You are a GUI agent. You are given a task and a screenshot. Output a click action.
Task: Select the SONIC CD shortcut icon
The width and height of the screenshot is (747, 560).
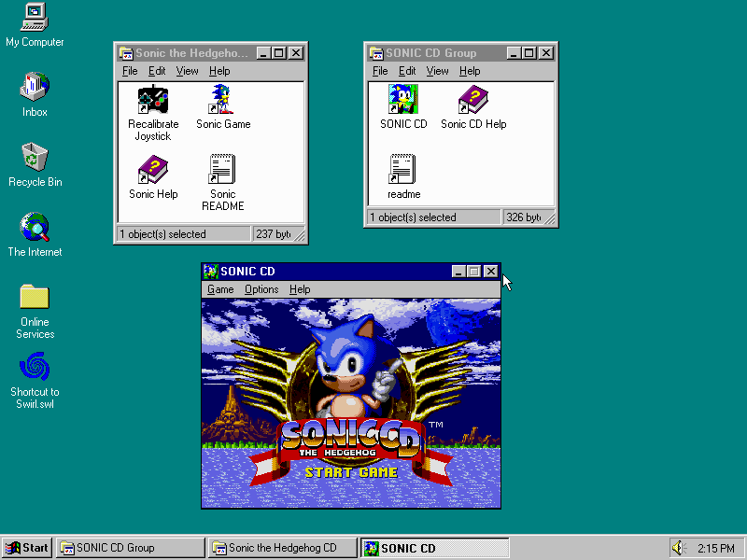tap(403, 99)
